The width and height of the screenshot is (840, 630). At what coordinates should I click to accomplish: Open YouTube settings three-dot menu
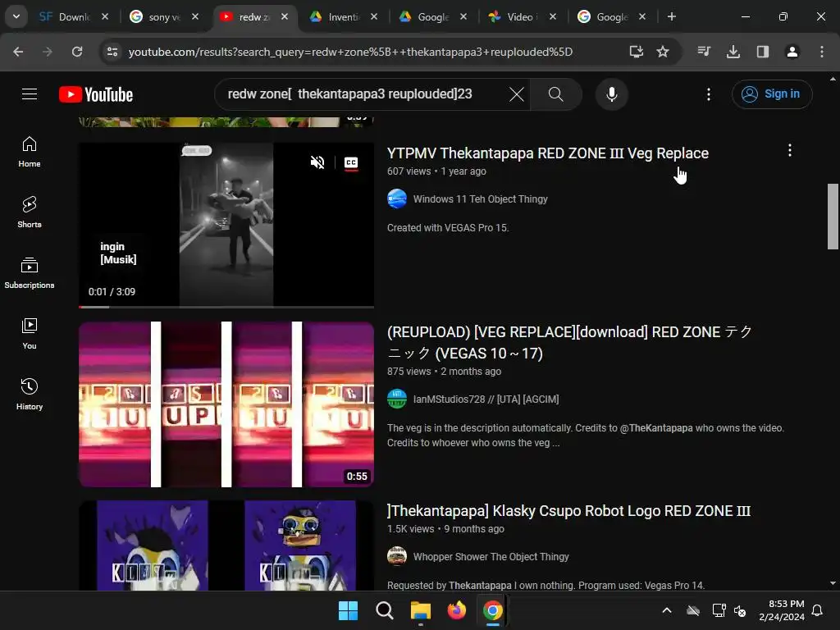[708, 94]
